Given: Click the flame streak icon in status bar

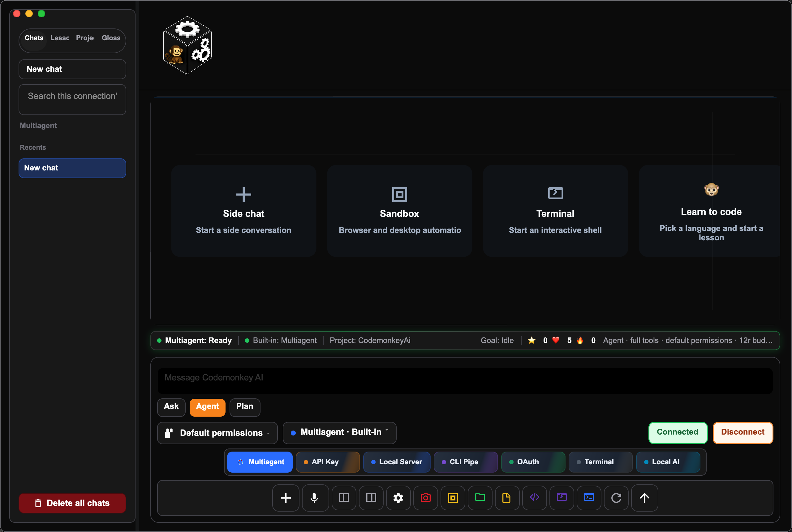Looking at the screenshot, I should 580,340.
